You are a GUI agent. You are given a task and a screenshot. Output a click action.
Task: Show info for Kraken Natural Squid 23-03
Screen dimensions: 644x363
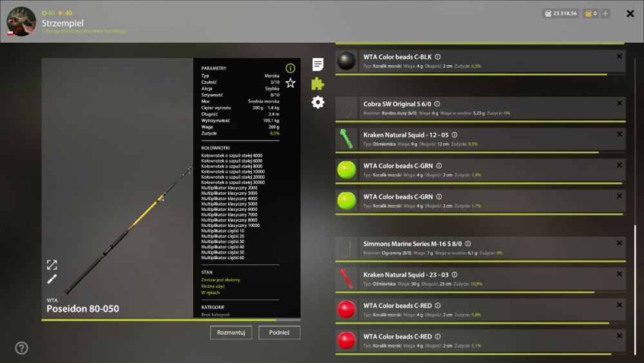[454, 275]
